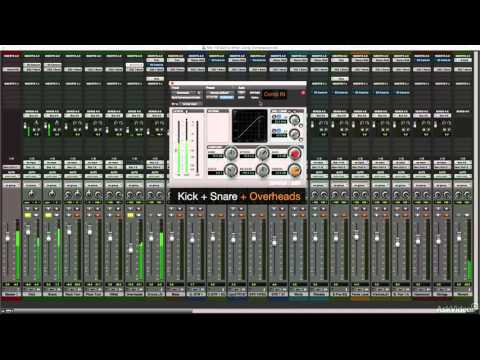Click the compressor transfer curve graph display
The image size is (480, 360).
[x=250, y=126]
